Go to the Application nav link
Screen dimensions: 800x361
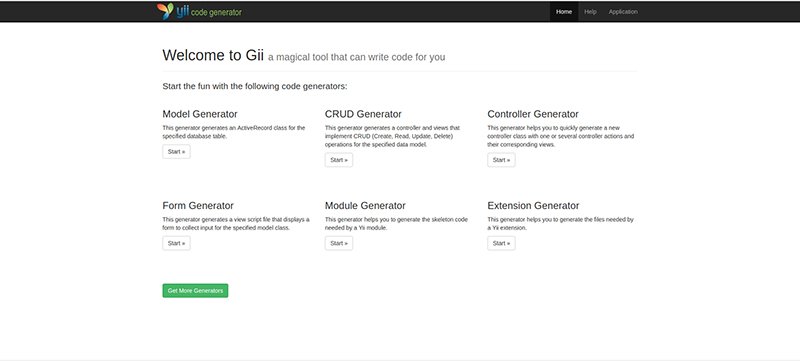(x=623, y=12)
